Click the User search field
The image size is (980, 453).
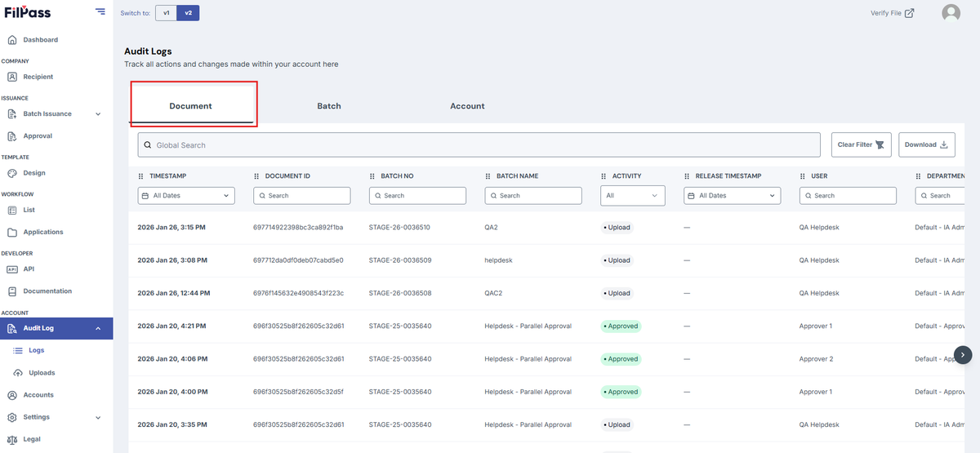pyautogui.click(x=848, y=196)
